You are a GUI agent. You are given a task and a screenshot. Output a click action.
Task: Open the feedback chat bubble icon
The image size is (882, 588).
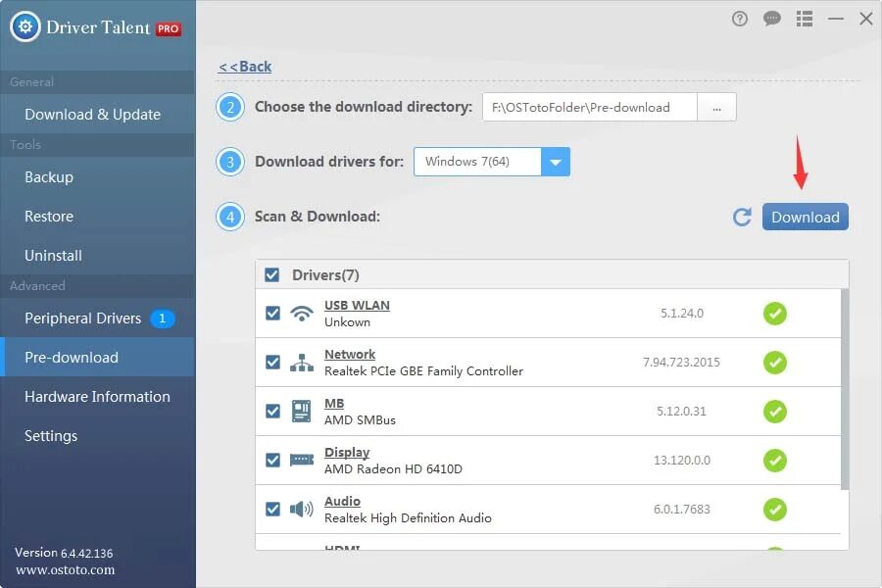coord(772,20)
